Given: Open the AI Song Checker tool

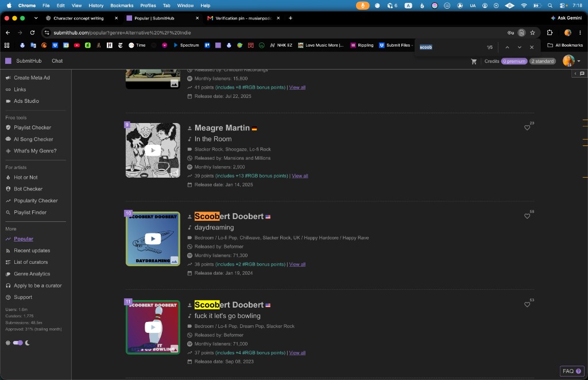Looking at the screenshot, I should pyautogui.click(x=33, y=139).
